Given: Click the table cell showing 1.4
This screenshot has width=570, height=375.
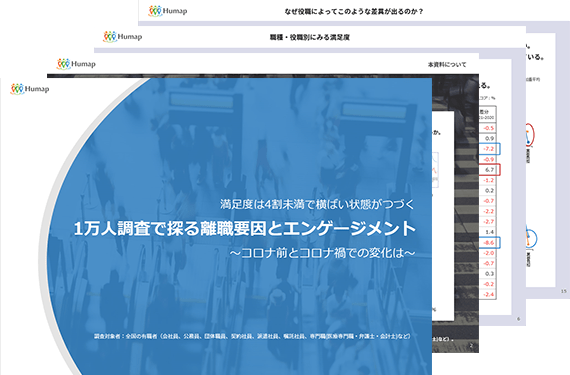Looking at the screenshot, I should point(489,232).
